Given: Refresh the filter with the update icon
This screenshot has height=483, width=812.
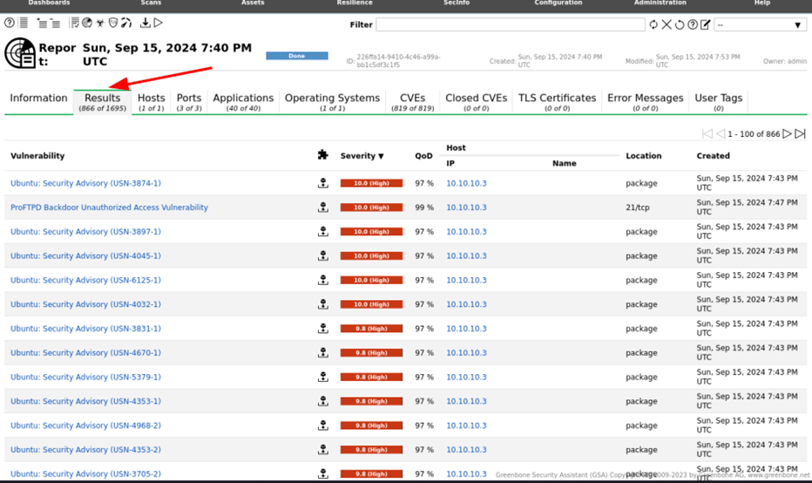Looking at the screenshot, I should tap(654, 24).
